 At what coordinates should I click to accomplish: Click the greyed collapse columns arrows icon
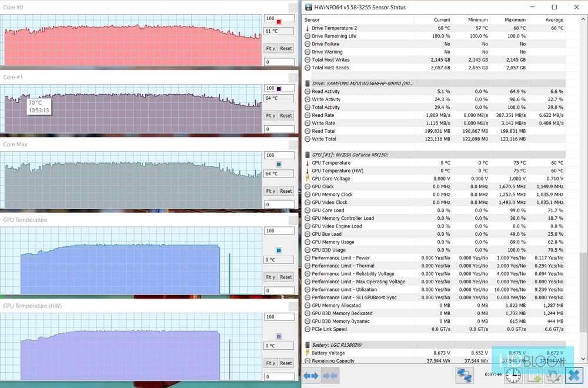tap(330, 375)
